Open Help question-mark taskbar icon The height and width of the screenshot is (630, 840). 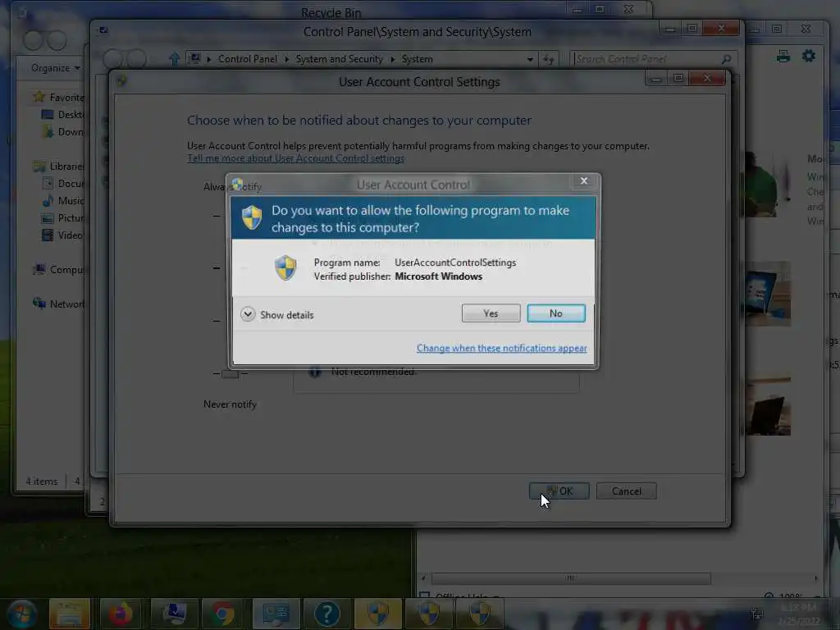[326, 614]
